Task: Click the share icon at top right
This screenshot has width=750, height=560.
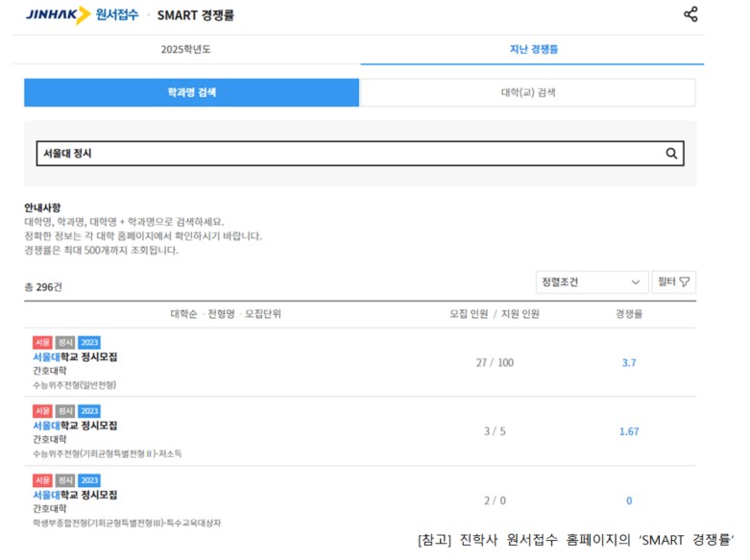Action: [690, 14]
